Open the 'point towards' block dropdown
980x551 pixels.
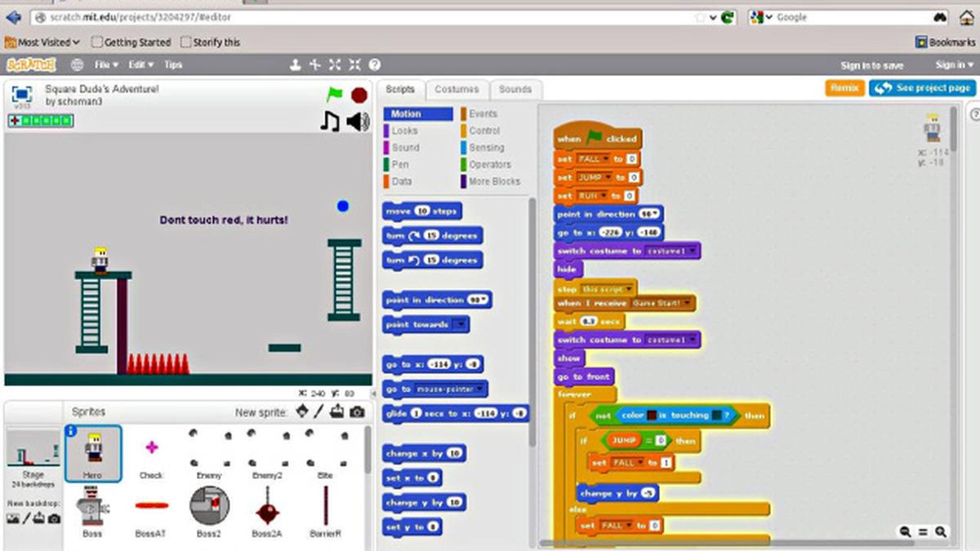[x=461, y=325]
